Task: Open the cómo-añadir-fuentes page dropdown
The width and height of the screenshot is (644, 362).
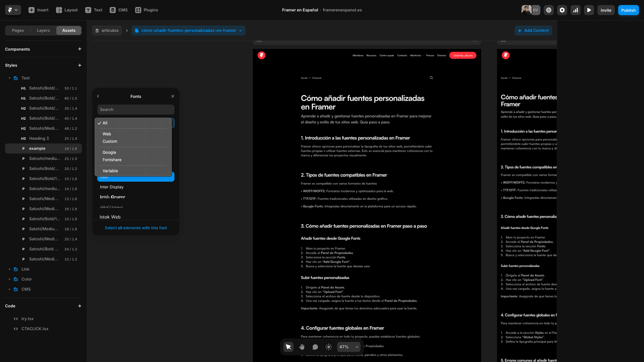Action: pyautogui.click(x=189, y=31)
